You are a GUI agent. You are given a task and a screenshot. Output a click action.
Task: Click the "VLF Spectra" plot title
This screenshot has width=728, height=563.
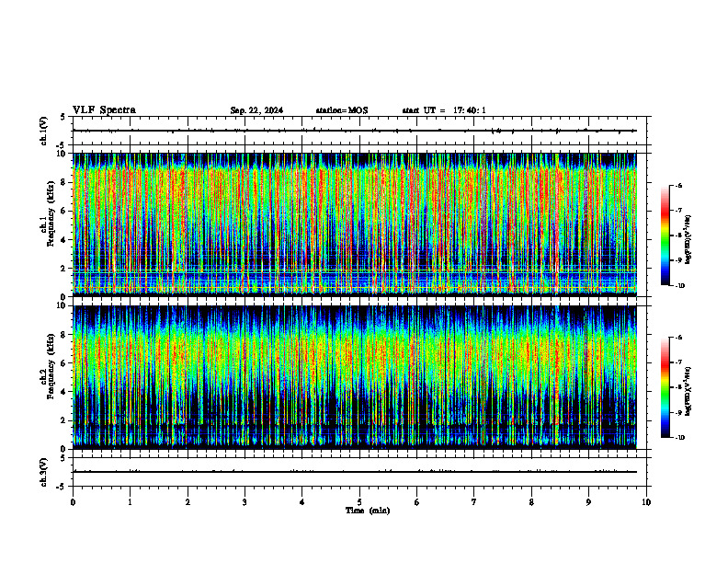pos(104,110)
